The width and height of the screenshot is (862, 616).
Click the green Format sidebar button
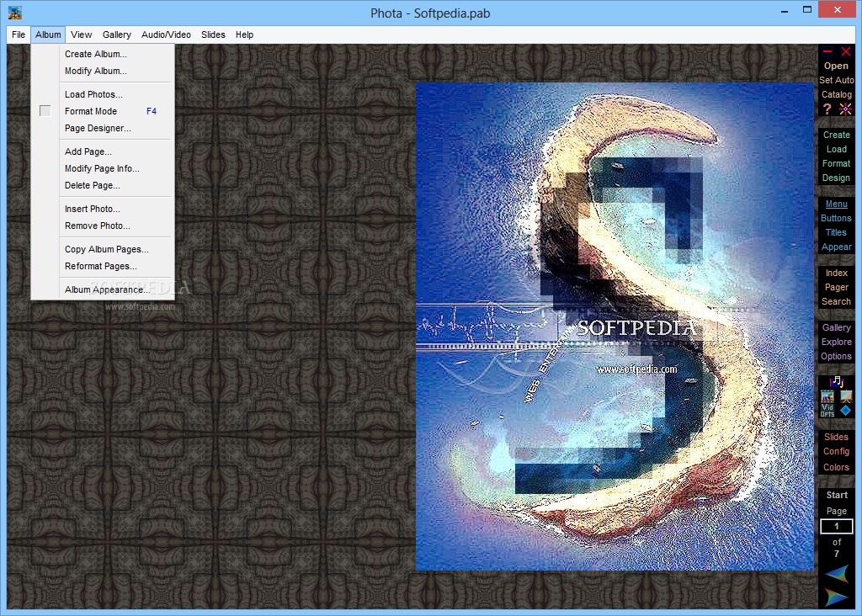(x=836, y=163)
